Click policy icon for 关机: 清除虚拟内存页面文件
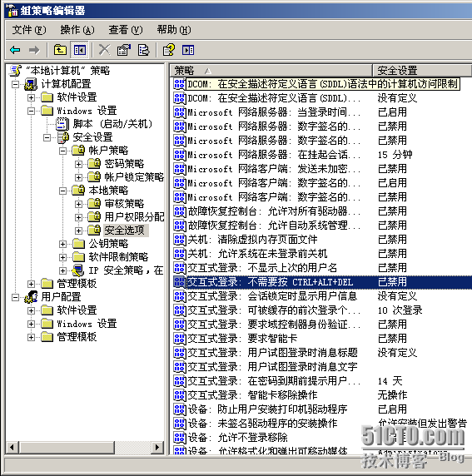Image resolution: width=472 pixels, height=476 pixels. 180,240
